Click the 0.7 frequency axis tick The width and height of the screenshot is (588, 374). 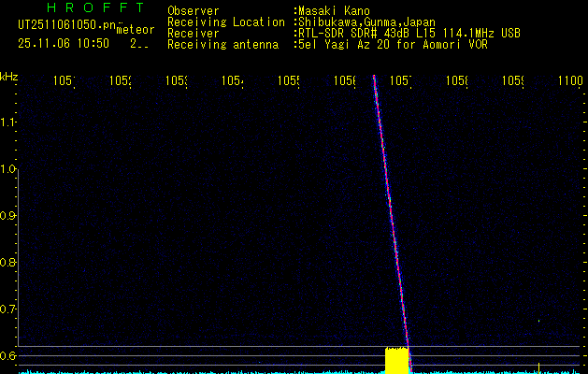(x=8, y=309)
